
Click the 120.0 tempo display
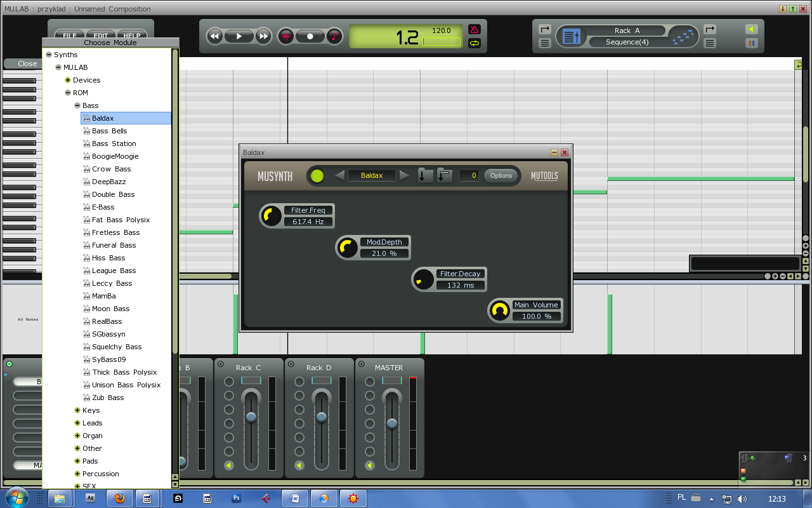click(x=442, y=30)
